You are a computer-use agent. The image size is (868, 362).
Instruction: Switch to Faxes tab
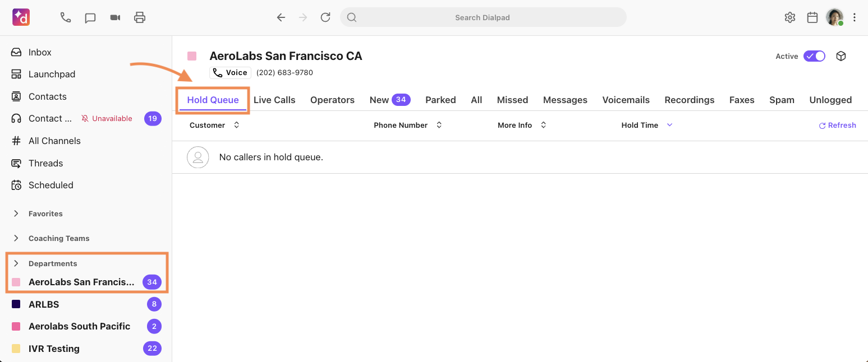click(742, 100)
